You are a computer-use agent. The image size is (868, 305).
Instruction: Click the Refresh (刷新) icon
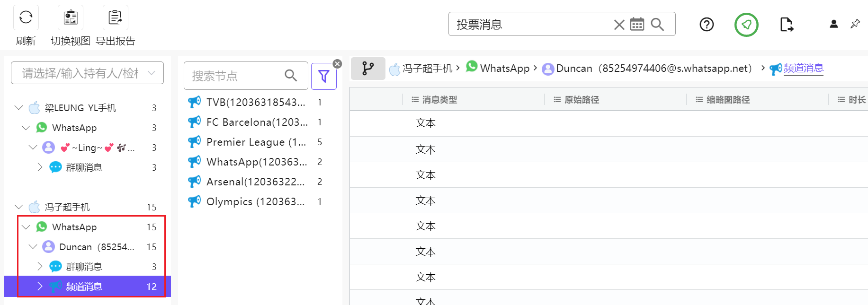click(26, 18)
